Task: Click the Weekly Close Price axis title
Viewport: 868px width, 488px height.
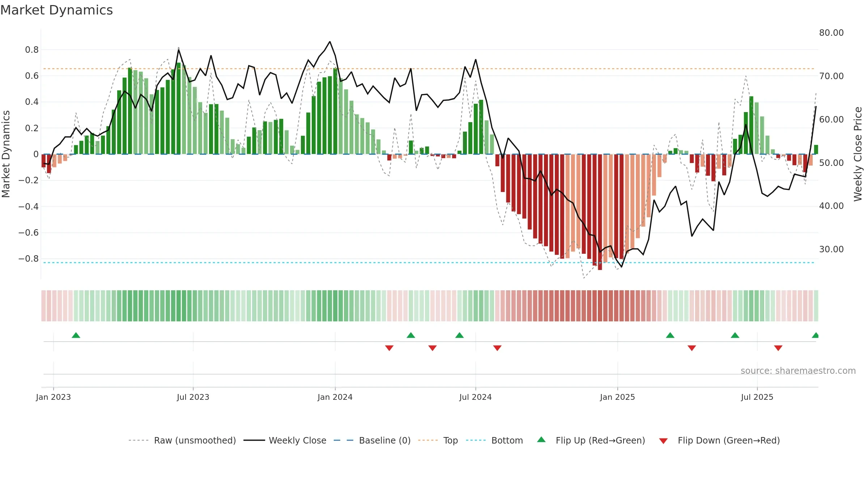Action: [x=858, y=154]
